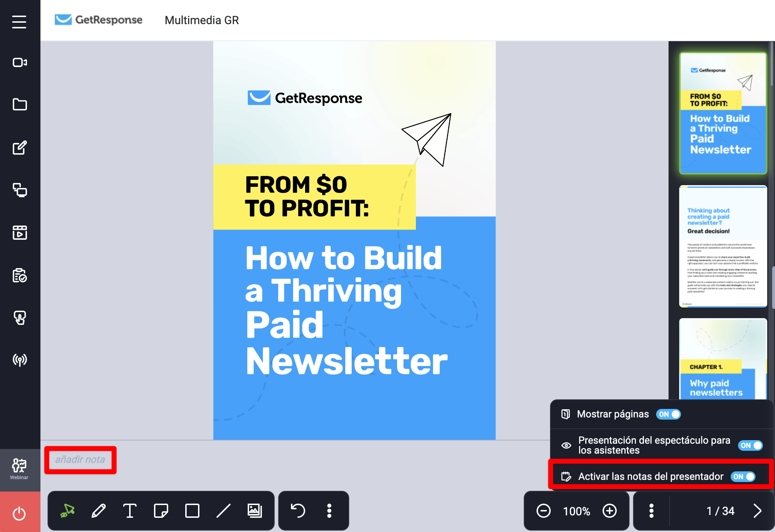
Task: Open the live streaming broadcast icon
Action: (20, 360)
